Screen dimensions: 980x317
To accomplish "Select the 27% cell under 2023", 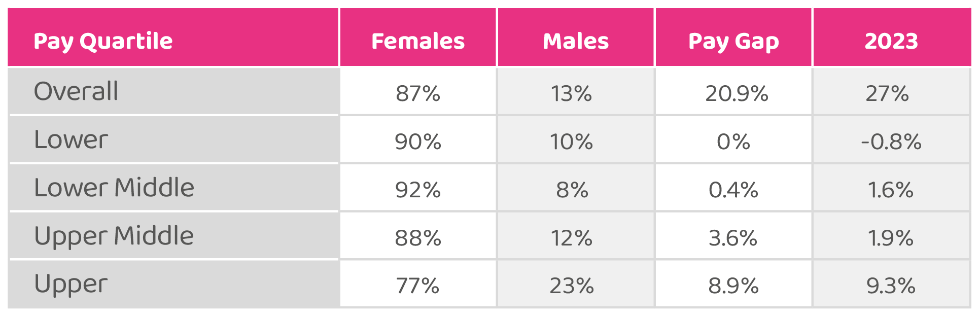I will (x=887, y=93).
